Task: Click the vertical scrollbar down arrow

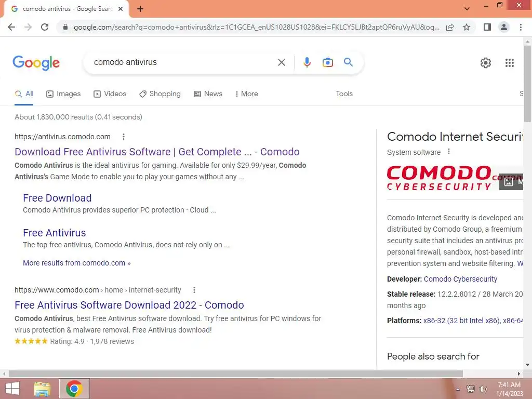Action: point(527,365)
